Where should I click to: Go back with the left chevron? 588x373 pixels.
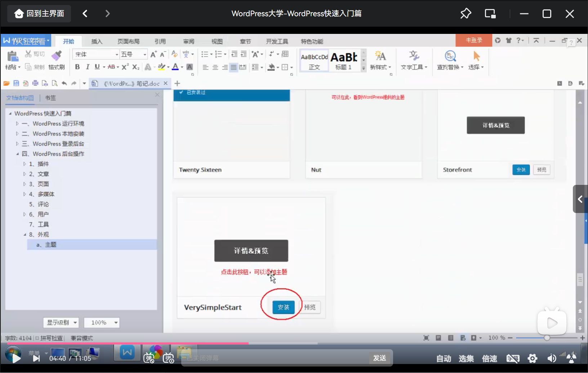85,14
